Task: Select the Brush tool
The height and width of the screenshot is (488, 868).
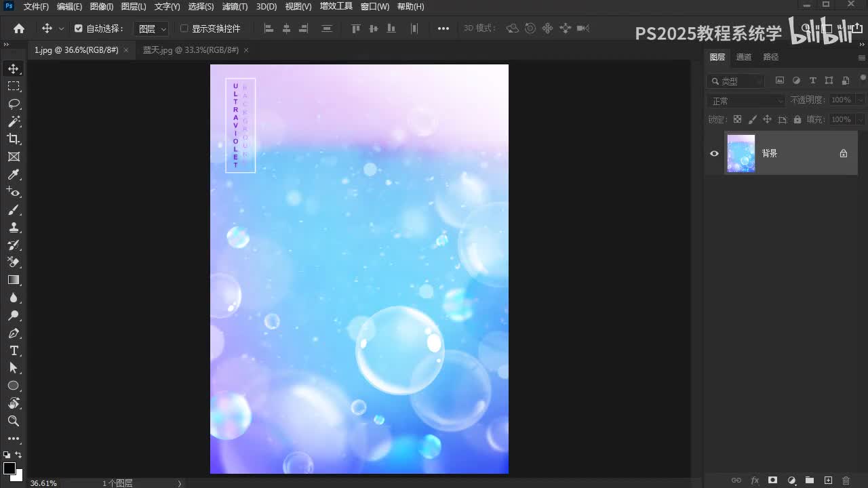Action: pyautogui.click(x=14, y=210)
